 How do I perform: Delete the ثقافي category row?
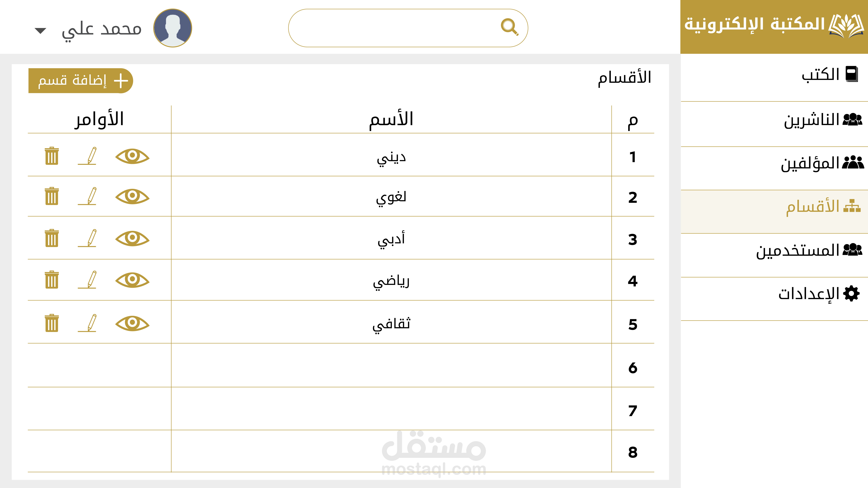pyautogui.click(x=52, y=323)
